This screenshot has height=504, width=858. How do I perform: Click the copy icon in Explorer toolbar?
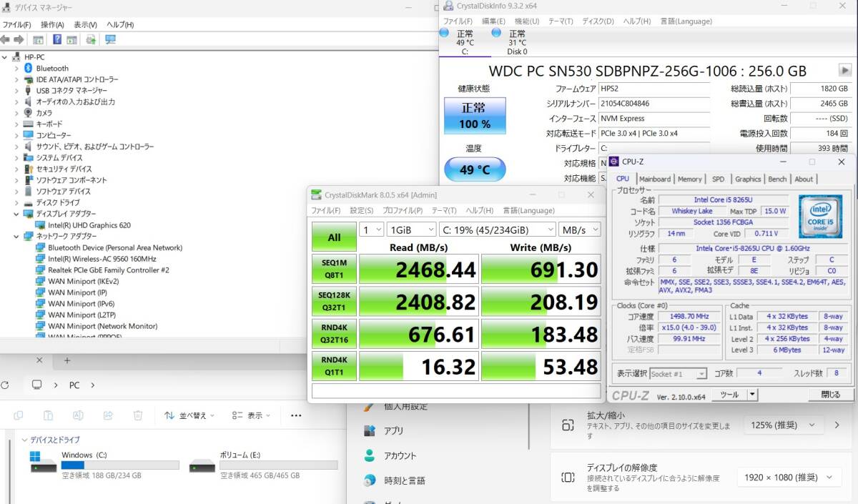tap(18, 415)
